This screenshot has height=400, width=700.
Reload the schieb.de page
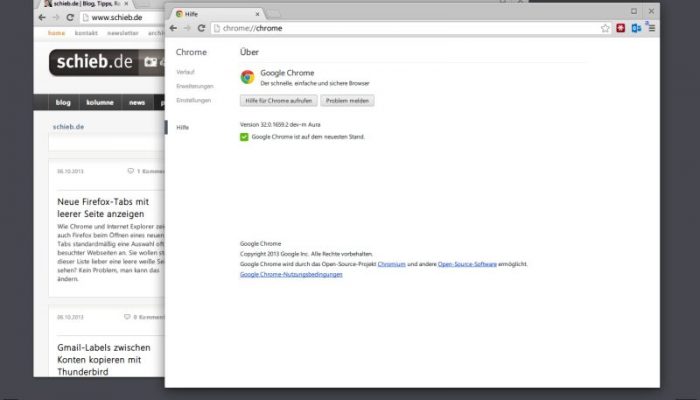70,17
